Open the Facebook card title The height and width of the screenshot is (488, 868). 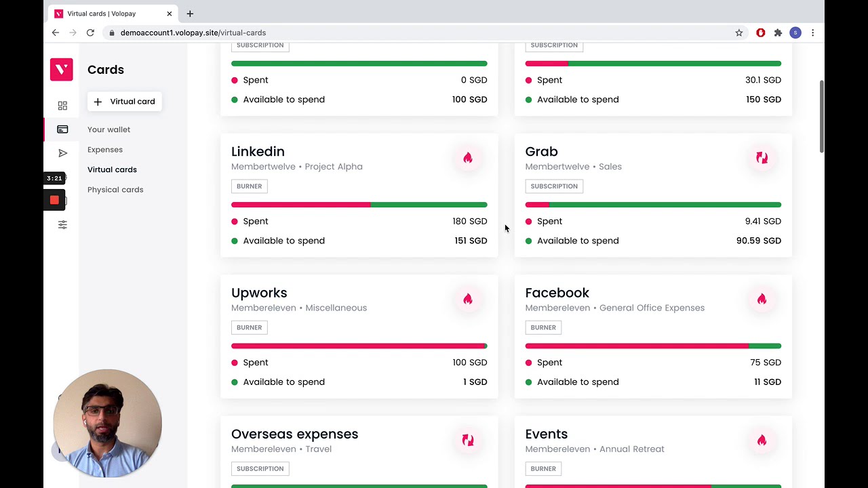click(557, 293)
